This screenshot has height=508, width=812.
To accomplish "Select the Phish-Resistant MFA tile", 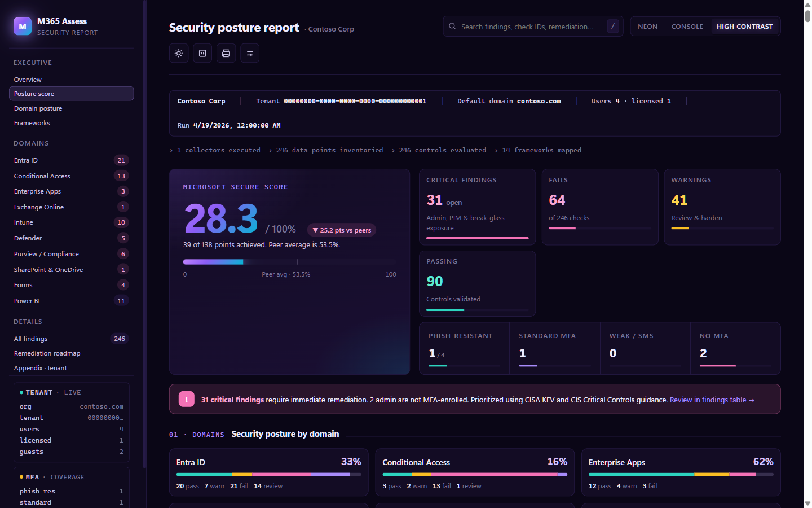I will click(465, 348).
